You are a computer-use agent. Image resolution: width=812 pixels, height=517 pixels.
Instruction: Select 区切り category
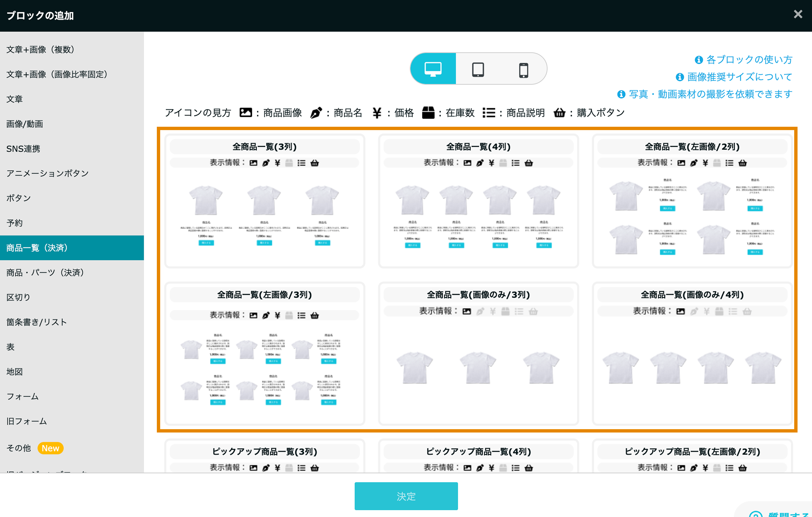pyautogui.click(x=72, y=297)
